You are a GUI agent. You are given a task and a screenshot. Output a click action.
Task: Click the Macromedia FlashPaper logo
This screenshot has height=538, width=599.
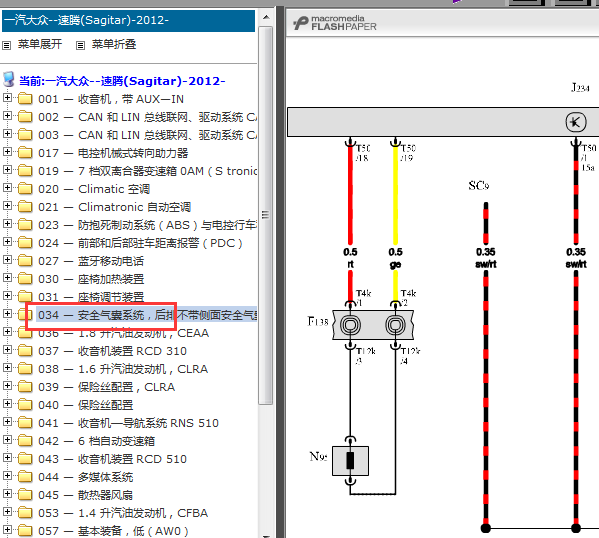(x=335, y=23)
